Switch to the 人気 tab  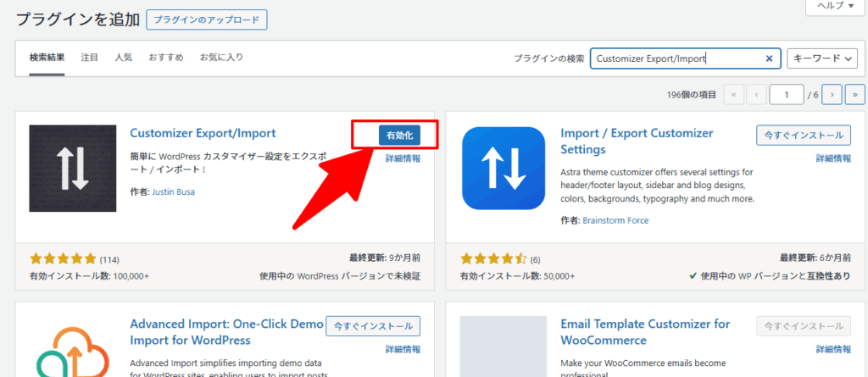pos(124,58)
